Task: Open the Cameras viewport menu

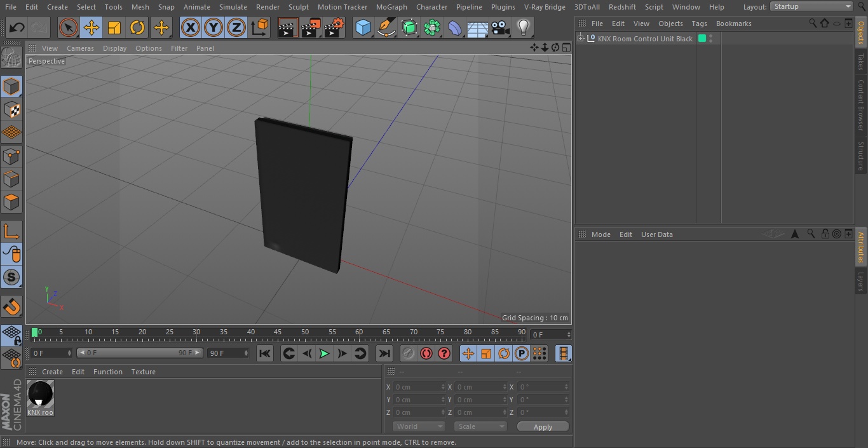Action: [x=80, y=48]
